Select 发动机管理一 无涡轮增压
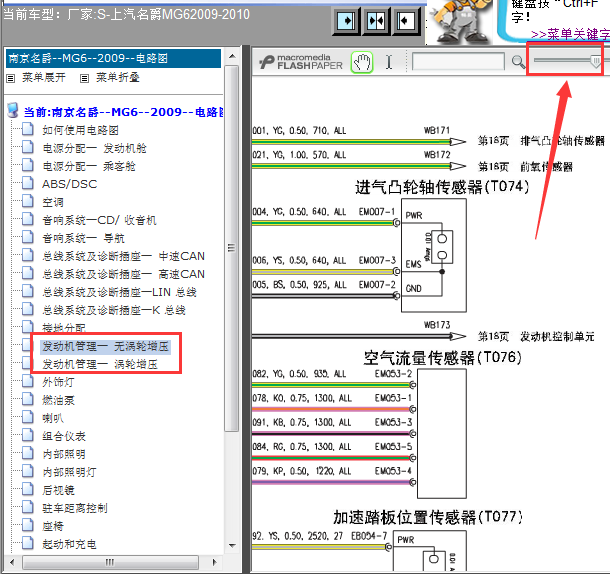The image size is (610, 574). click(105, 346)
